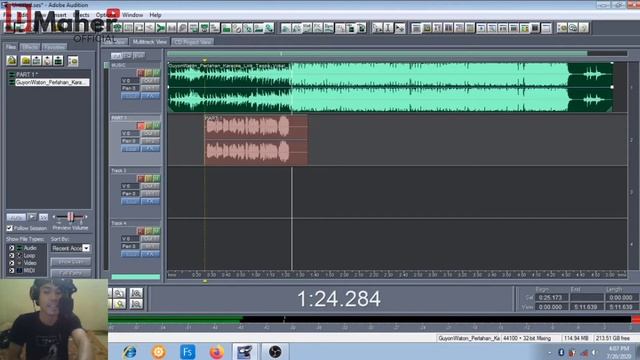Open the Window menu
Viewport: 640px width, 360px height.
[133, 15]
